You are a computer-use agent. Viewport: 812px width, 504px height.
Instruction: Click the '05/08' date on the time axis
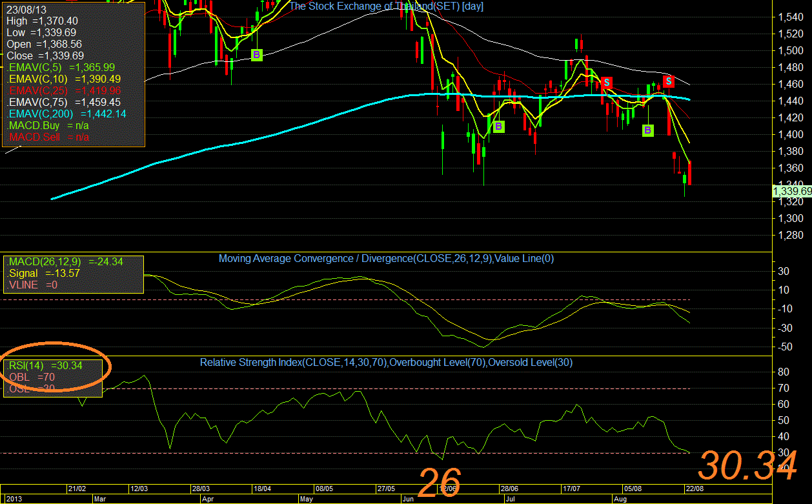tap(633, 489)
